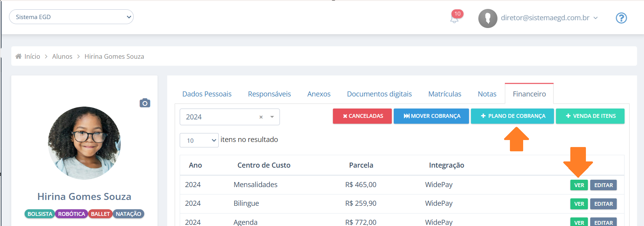Click the Canceladas button
Image resolution: width=644 pixels, height=226 pixels.
pos(362,116)
